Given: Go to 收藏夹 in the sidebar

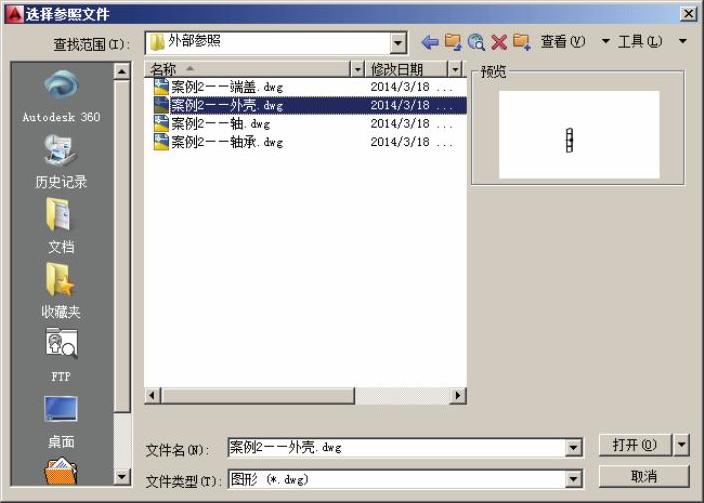Looking at the screenshot, I should click(x=61, y=292).
